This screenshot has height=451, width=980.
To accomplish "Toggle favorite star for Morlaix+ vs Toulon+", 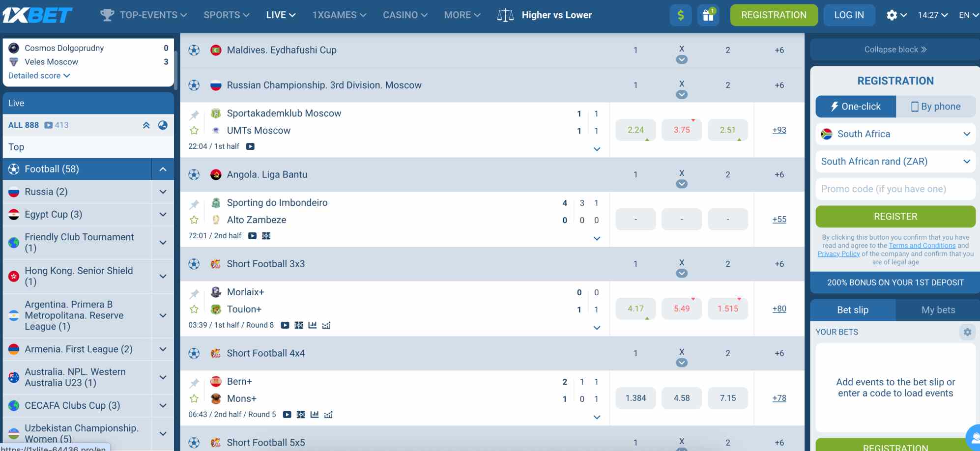I will click(x=194, y=309).
